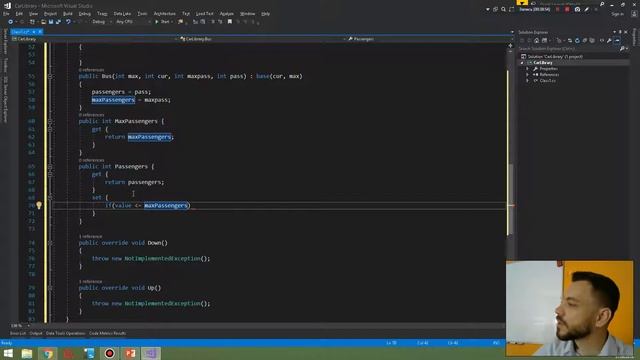Click the '0 references' CodeLens above Bus constructor
This screenshot has height=360, width=640.
coord(91,70)
